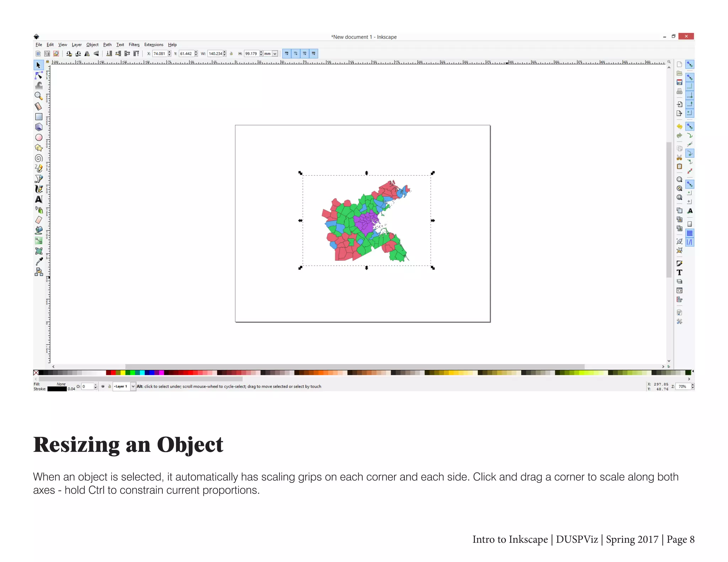The width and height of the screenshot is (728, 562).
Task: Toggle move gradients with object
Action: (305, 54)
